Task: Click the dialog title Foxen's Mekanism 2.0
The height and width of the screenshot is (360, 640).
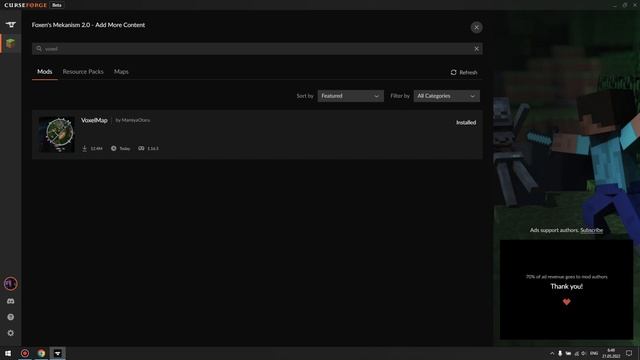Action: click(x=88, y=25)
